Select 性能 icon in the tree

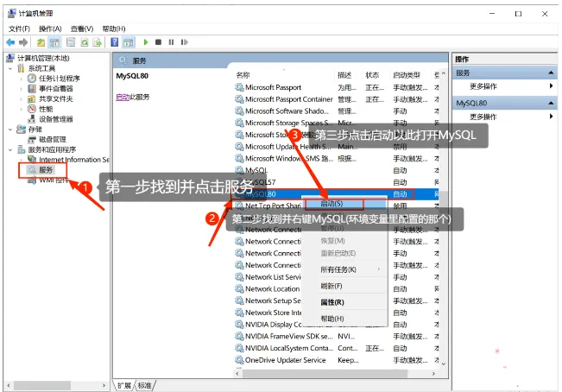(x=32, y=109)
